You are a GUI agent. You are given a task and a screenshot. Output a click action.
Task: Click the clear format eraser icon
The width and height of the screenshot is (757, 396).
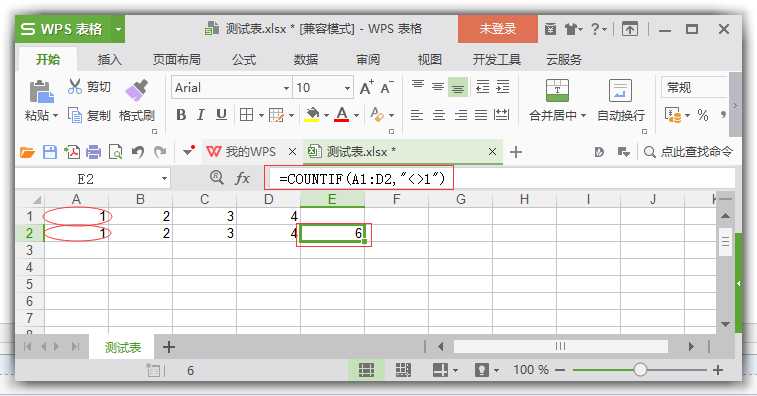pos(377,114)
